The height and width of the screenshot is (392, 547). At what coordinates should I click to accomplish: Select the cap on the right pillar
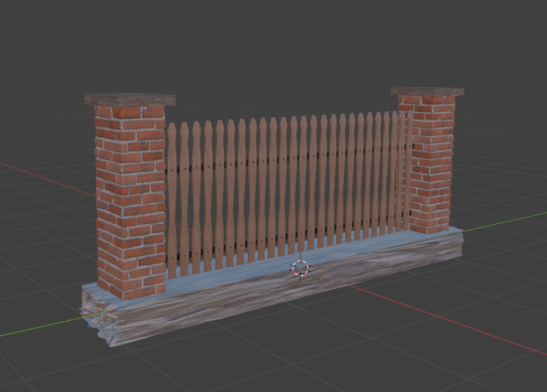click(427, 92)
